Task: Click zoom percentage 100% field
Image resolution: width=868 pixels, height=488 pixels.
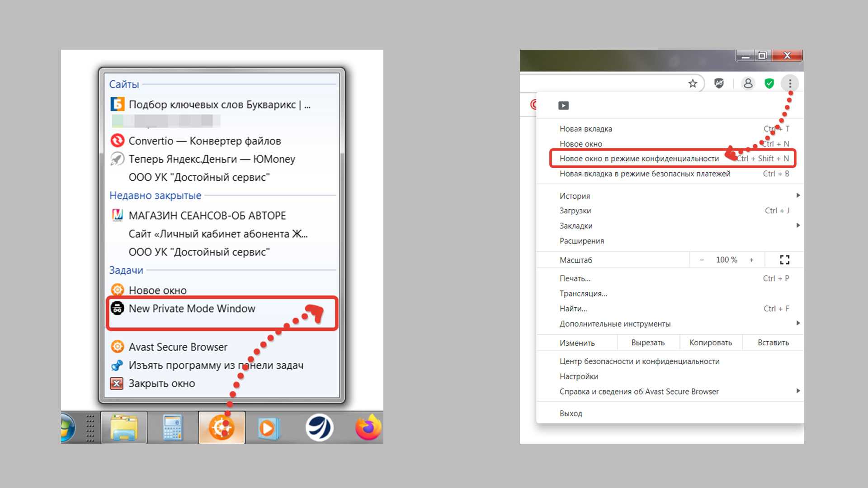Action: click(x=726, y=260)
